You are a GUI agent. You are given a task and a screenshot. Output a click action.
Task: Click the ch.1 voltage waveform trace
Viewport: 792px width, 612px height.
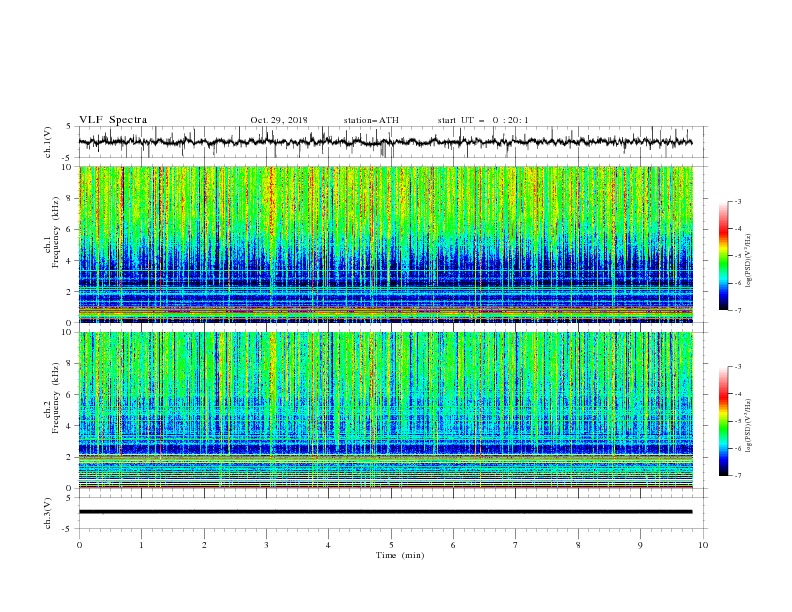(x=385, y=142)
